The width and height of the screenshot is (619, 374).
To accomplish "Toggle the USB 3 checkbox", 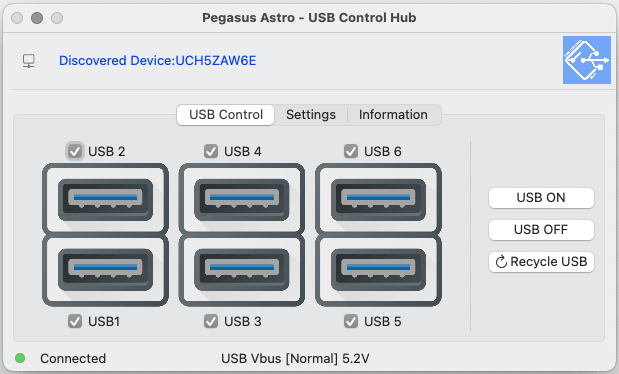I will click(x=211, y=321).
